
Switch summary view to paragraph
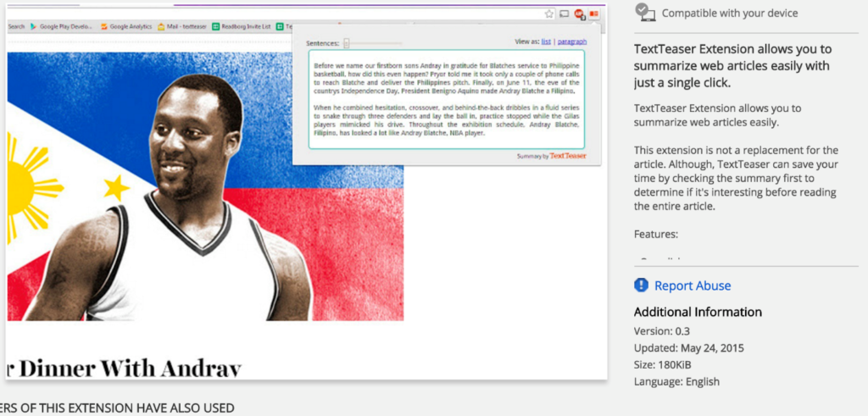tap(572, 42)
